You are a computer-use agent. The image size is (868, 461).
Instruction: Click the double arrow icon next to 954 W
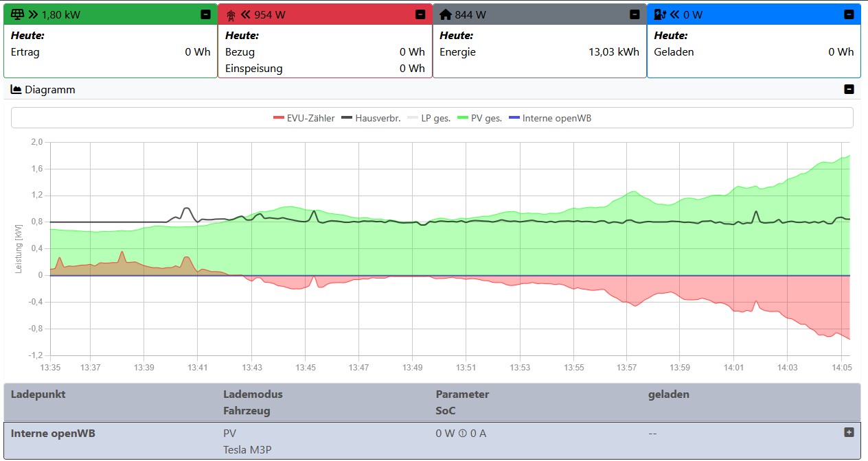[x=245, y=14]
